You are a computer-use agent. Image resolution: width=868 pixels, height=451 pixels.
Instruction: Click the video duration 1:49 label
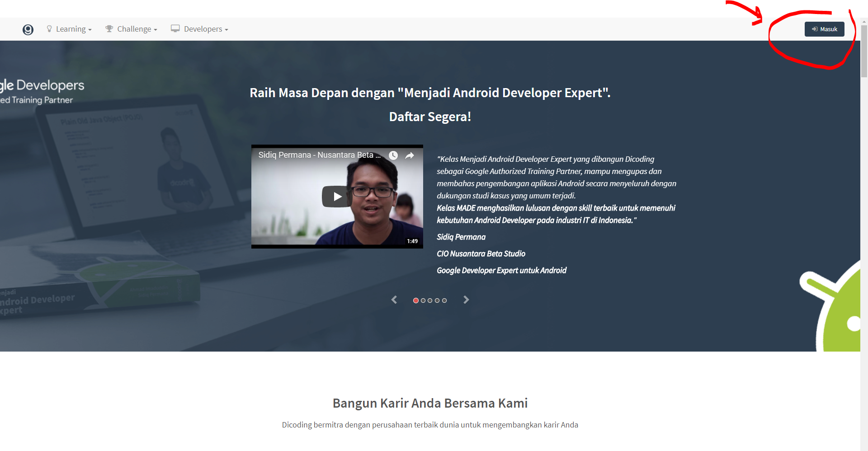tap(412, 241)
